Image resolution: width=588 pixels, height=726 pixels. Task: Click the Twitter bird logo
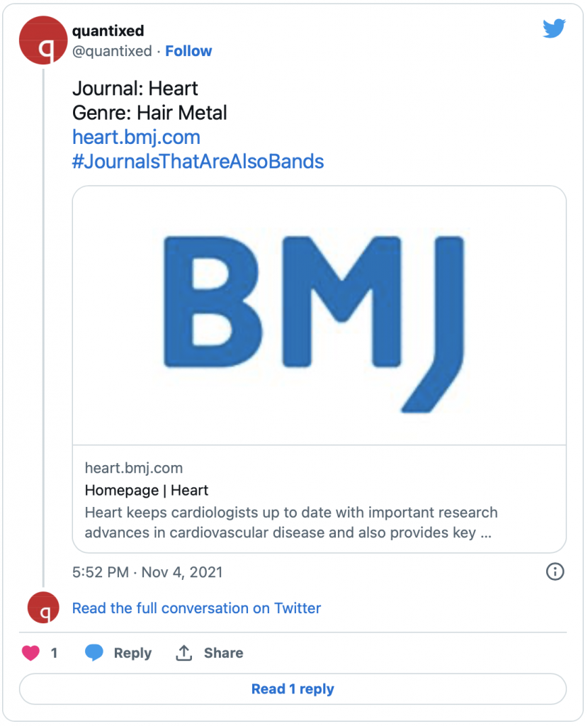coord(554,28)
